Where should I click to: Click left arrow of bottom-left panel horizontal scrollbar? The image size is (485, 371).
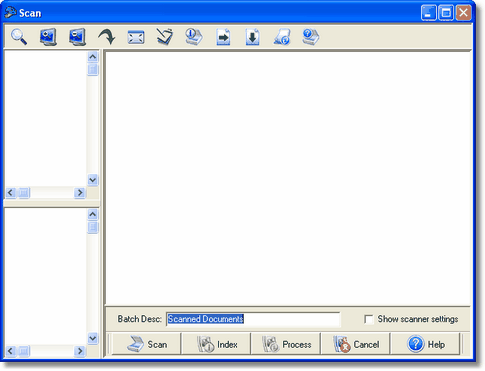coord(11,351)
